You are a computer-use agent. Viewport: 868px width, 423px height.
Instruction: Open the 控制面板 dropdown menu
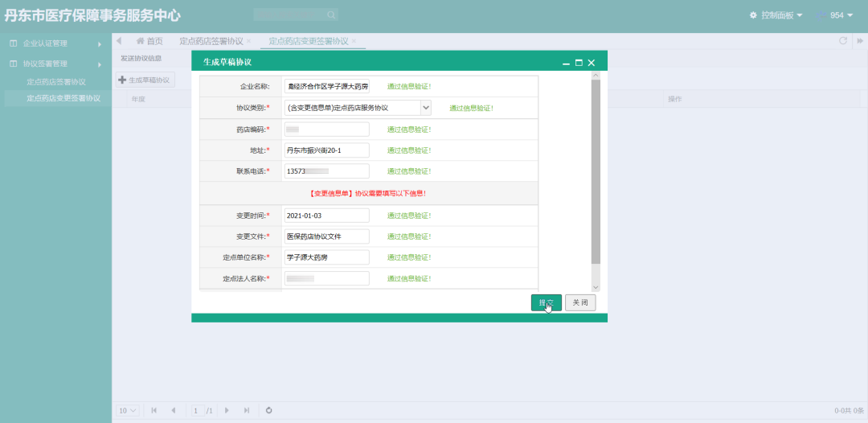[x=776, y=15]
